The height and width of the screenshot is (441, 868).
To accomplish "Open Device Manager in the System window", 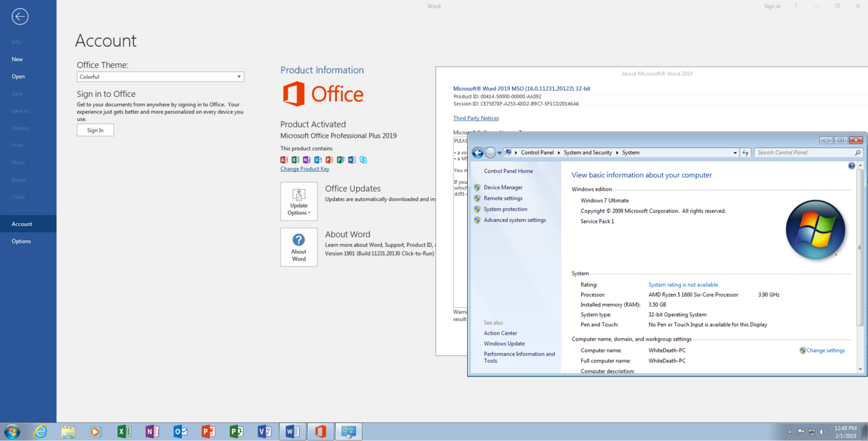I will [503, 187].
